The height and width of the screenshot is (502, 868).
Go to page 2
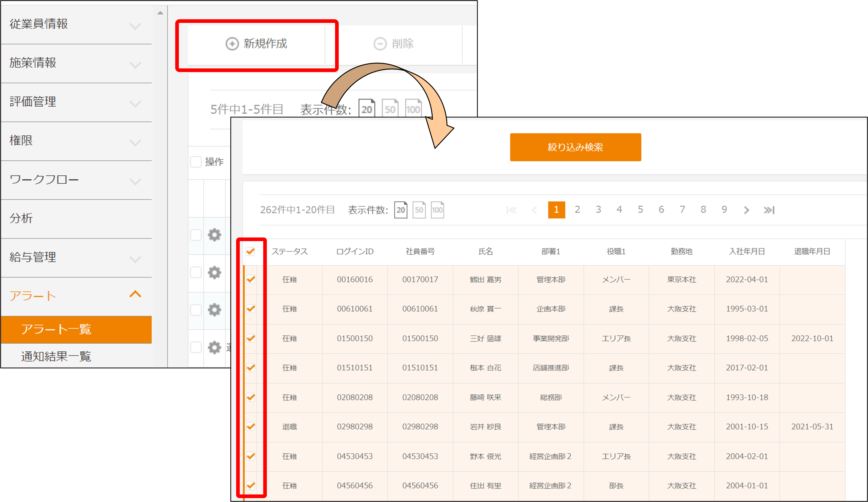coord(577,210)
